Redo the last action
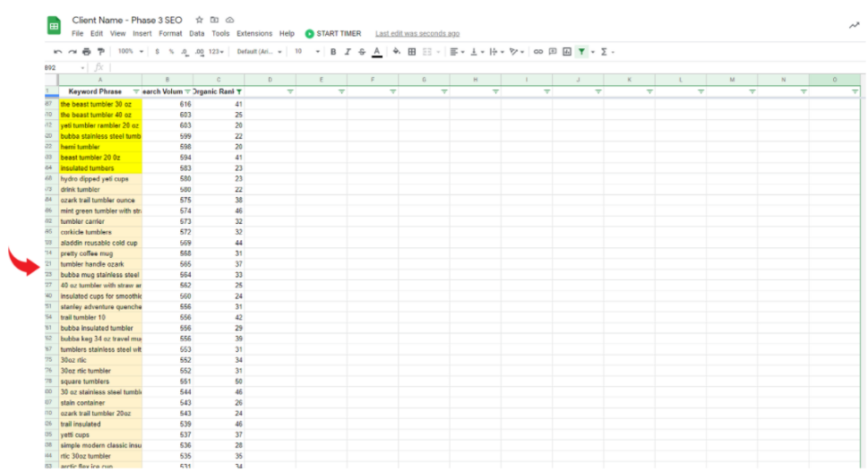The image size is (868, 472). pyautogui.click(x=72, y=51)
